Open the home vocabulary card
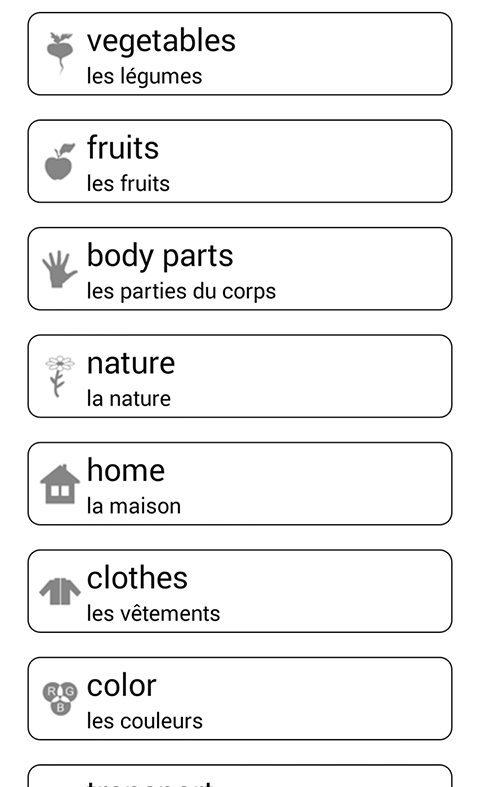The image size is (480, 787). (x=240, y=483)
